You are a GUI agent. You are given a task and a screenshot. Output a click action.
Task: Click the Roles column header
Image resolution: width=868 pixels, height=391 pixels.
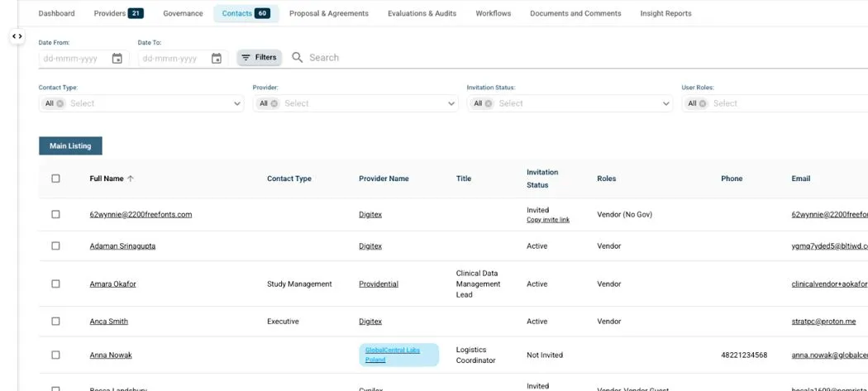(606, 179)
